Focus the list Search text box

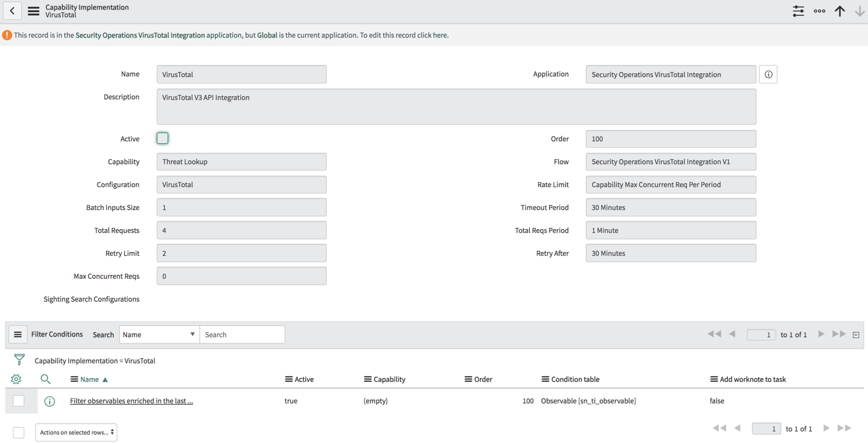pos(242,334)
